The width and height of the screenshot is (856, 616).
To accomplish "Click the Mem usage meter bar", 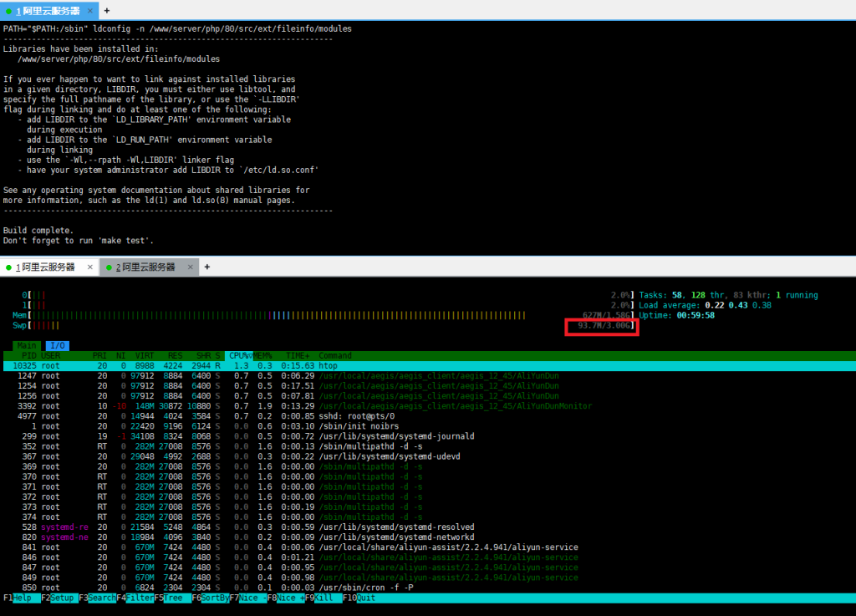I will pyautogui.click(x=324, y=315).
